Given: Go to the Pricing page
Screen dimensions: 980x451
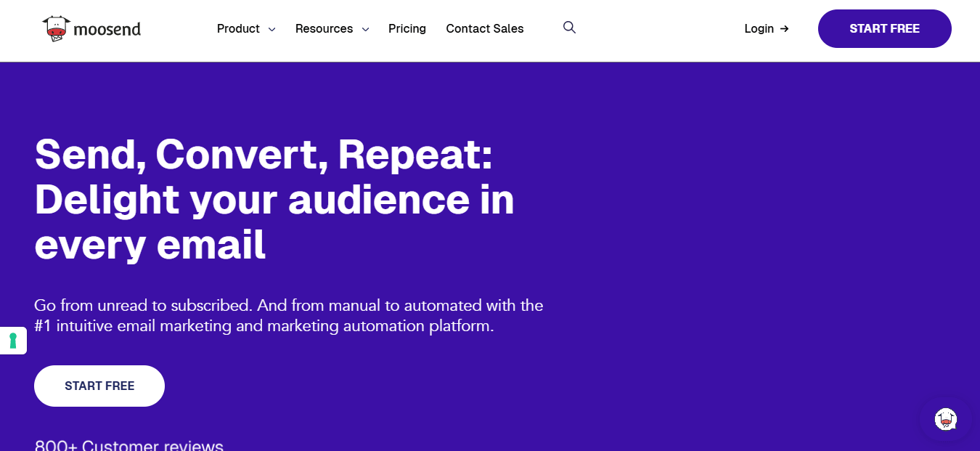Looking at the screenshot, I should [x=407, y=29].
